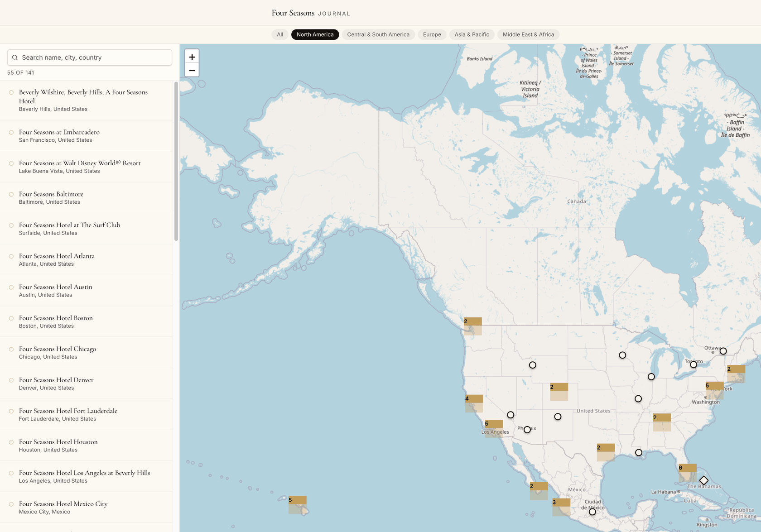Open Four Seasons Hotel at The Surf Club
Image resolution: width=761 pixels, height=532 pixels.
(86, 229)
